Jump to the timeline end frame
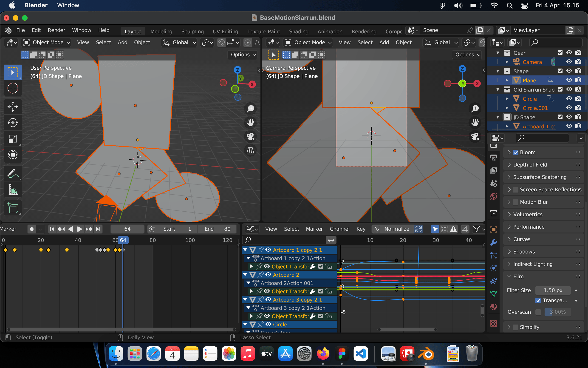588x368 pixels. [98, 229]
